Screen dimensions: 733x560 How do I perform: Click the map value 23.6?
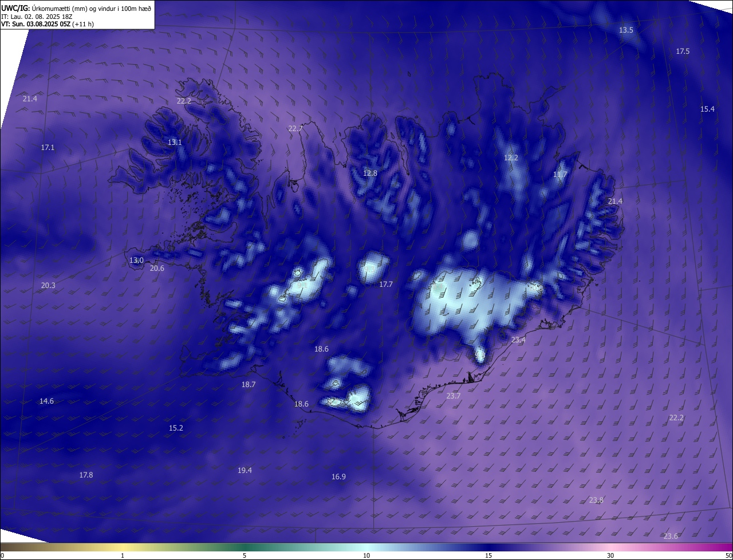(x=671, y=536)
